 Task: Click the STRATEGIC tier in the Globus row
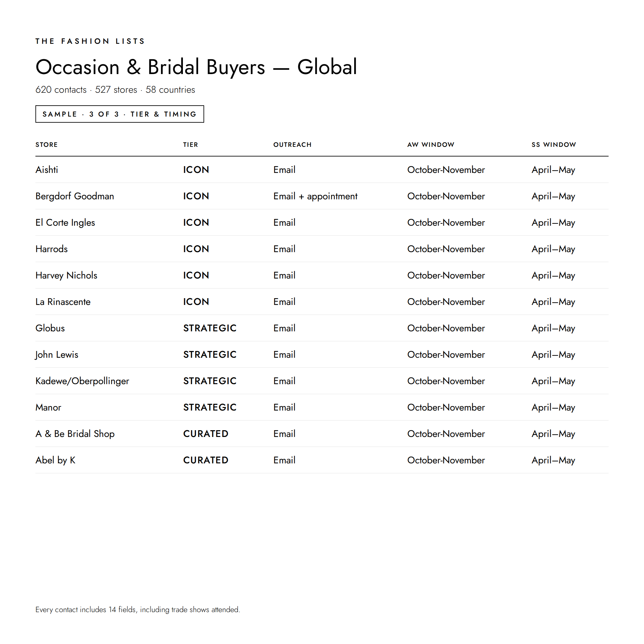[210, 328]
